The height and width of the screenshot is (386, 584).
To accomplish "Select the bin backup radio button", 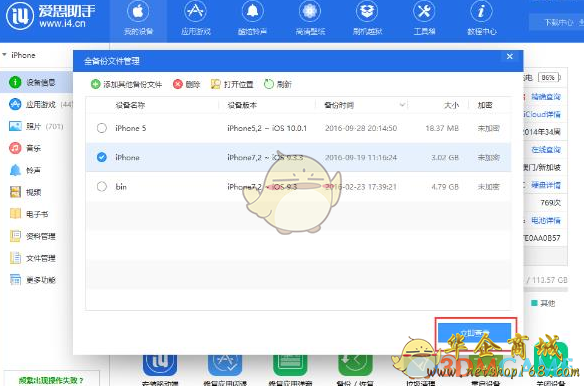I will [102, 186].
